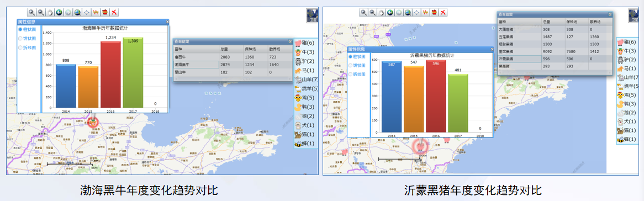
Task: Click red basket icon in 沂蒙黑猪 map toolbar
Action: click(434, 12)
